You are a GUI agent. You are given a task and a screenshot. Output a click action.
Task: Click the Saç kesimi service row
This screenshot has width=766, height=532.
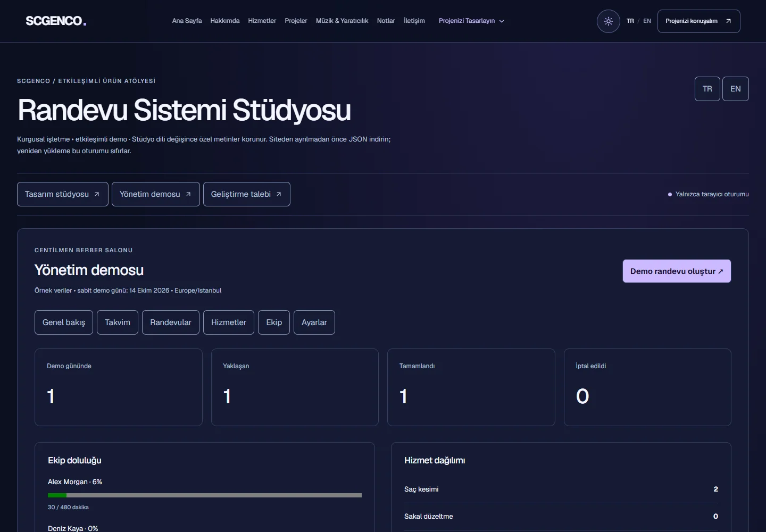pos(561,489)
